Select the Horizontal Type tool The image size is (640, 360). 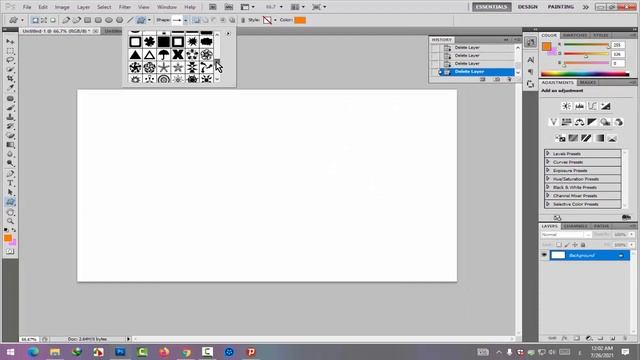click(10, 183)
